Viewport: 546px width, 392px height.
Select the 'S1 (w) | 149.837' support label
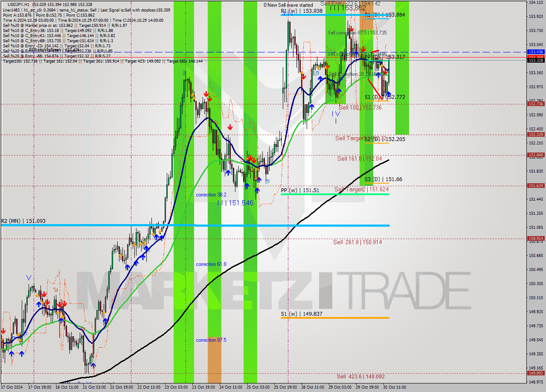(301, 314)
